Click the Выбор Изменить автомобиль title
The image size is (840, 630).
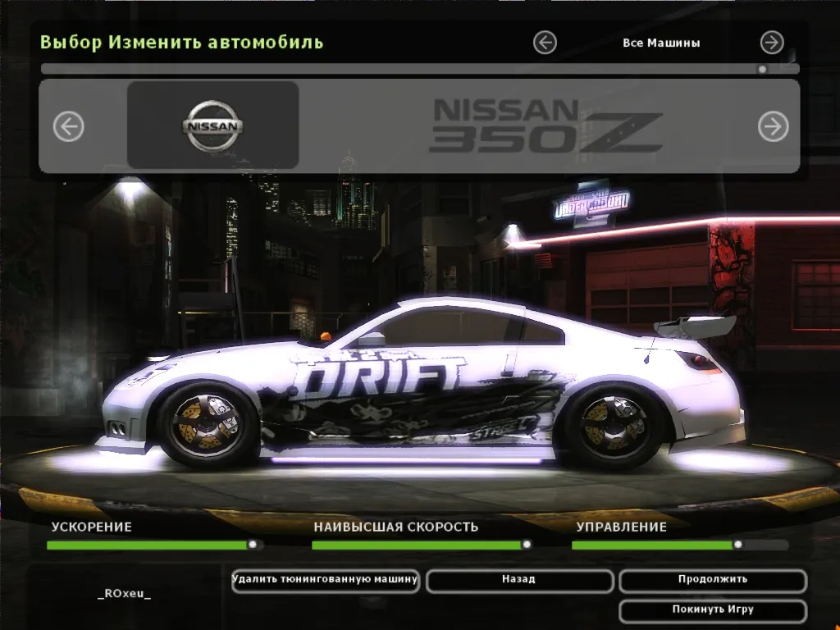click(x=181, y=42)
